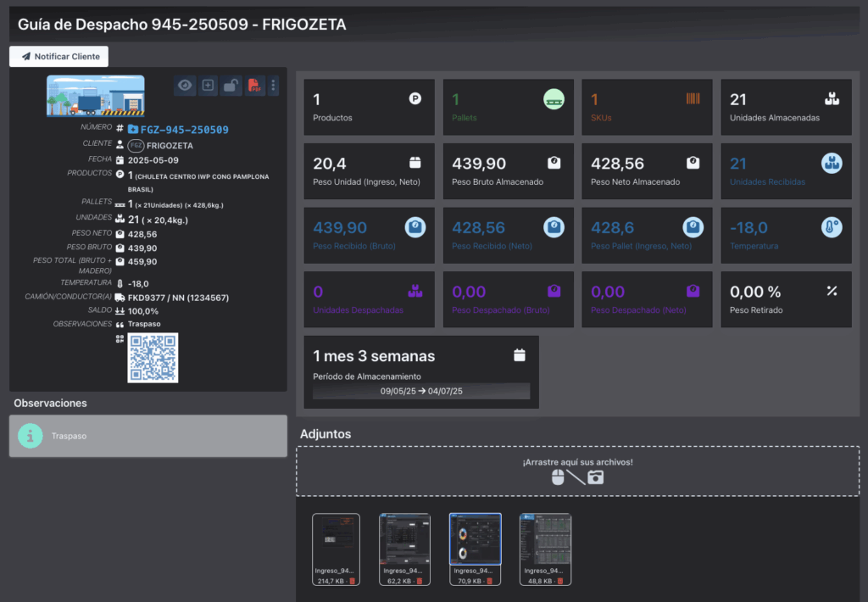Click the SKUs barcode icon
Viewport: 868px width, 602px height.
point(693,98)
